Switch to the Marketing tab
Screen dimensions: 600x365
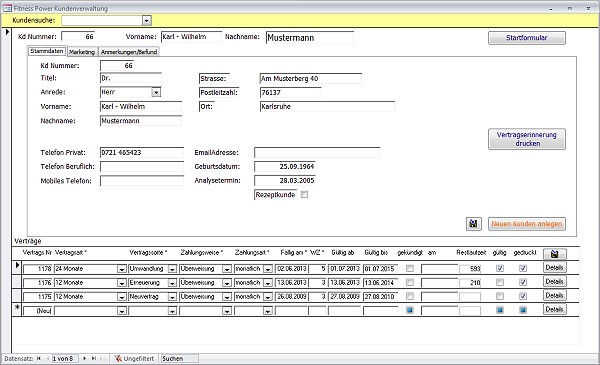(x=82, y=52)
